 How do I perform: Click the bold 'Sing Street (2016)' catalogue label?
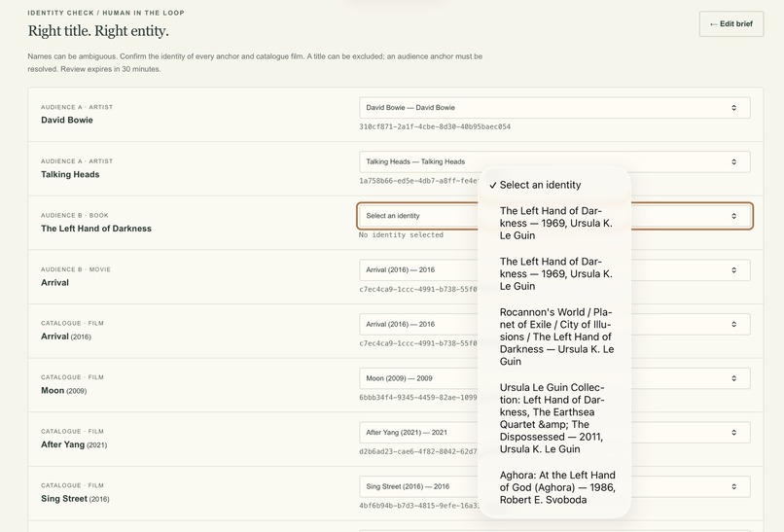[x=75, y=499]
